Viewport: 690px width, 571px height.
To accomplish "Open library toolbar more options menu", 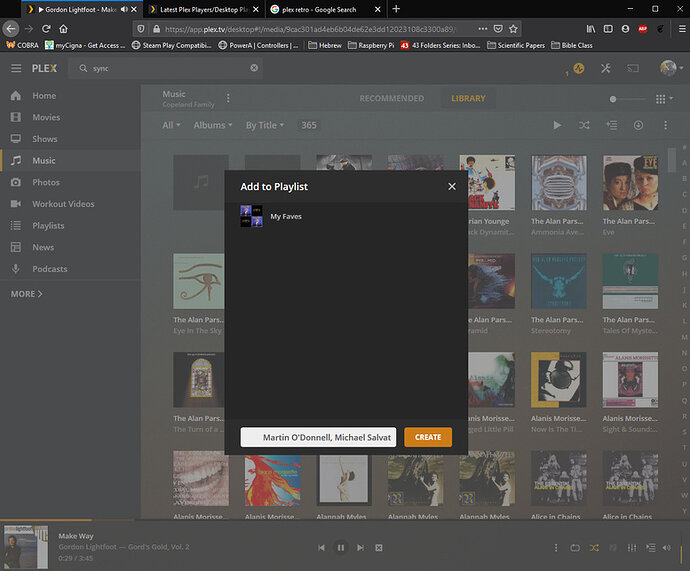I will click(x=665, y=125).
